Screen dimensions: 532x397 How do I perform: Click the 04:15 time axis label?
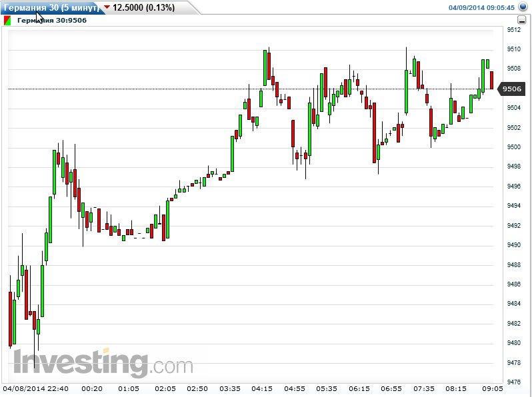pyautogui.click(x=262, y=388)
